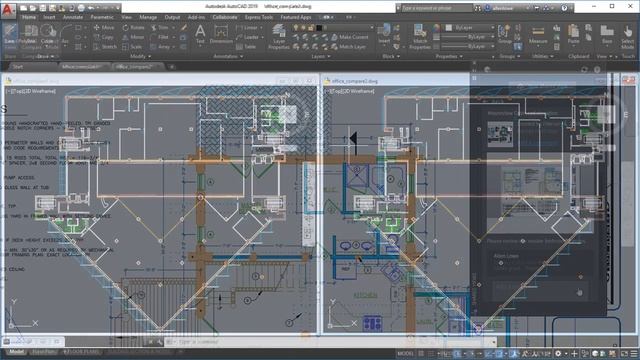Open the Insert ribbon tab

(x=49, y=17)
